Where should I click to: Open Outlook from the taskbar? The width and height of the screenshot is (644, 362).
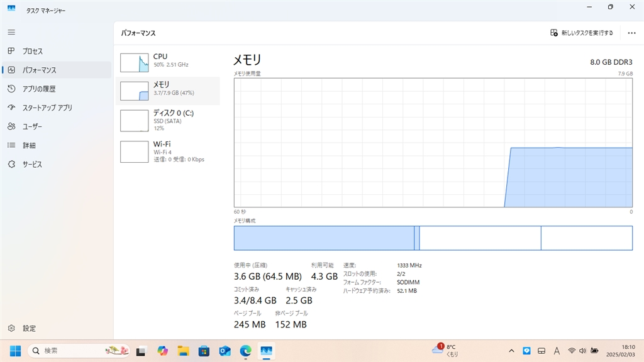[225, 351]
